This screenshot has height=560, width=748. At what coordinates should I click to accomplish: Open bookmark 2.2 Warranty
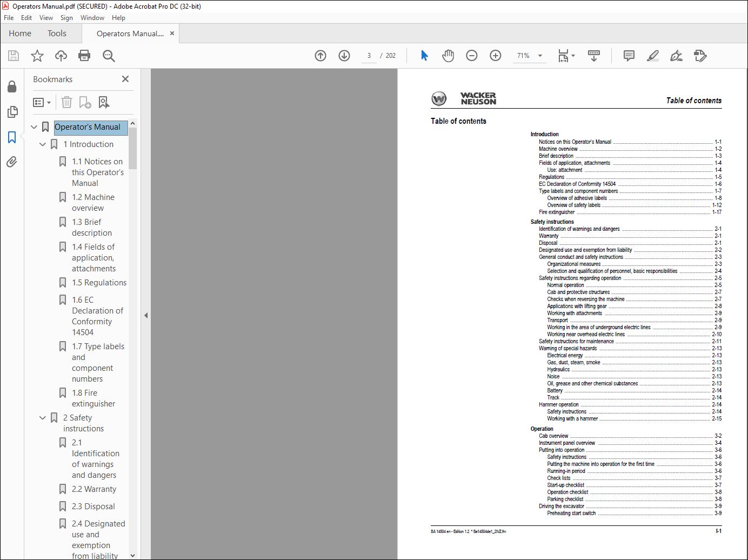[x=93, y=489]
